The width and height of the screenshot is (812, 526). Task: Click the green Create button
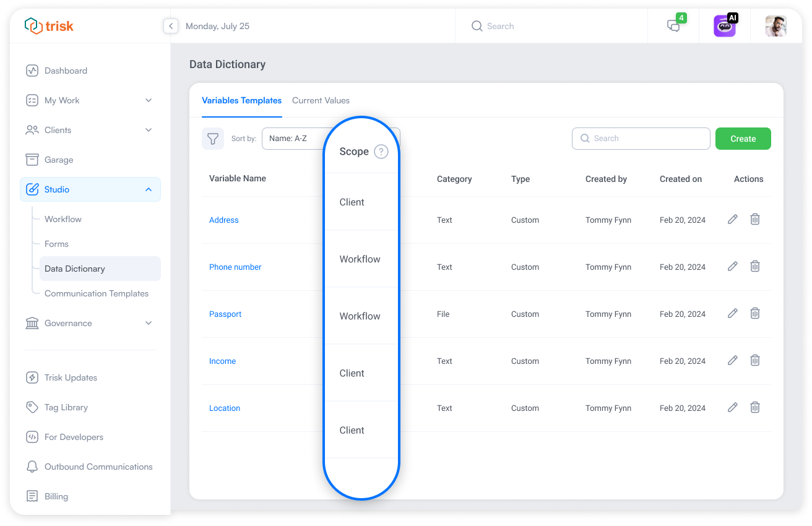pos(743,139)
